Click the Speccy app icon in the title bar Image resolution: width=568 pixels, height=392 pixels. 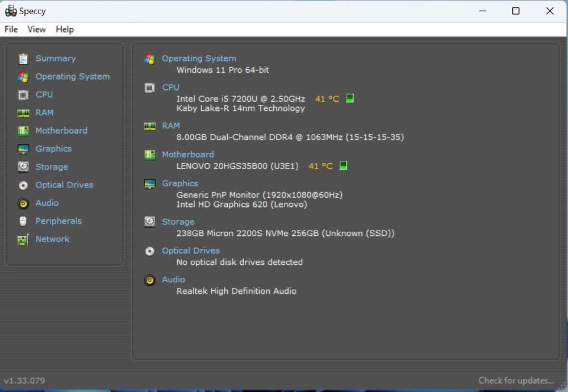(11, 11)
